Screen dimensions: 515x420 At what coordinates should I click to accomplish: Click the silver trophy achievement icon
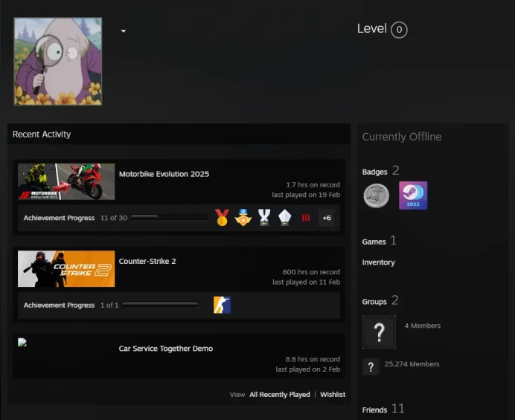[264, 218]
